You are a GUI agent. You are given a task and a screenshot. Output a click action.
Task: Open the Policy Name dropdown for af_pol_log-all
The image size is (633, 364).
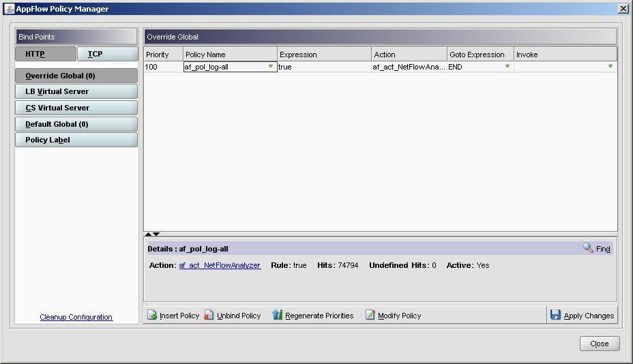271,66
